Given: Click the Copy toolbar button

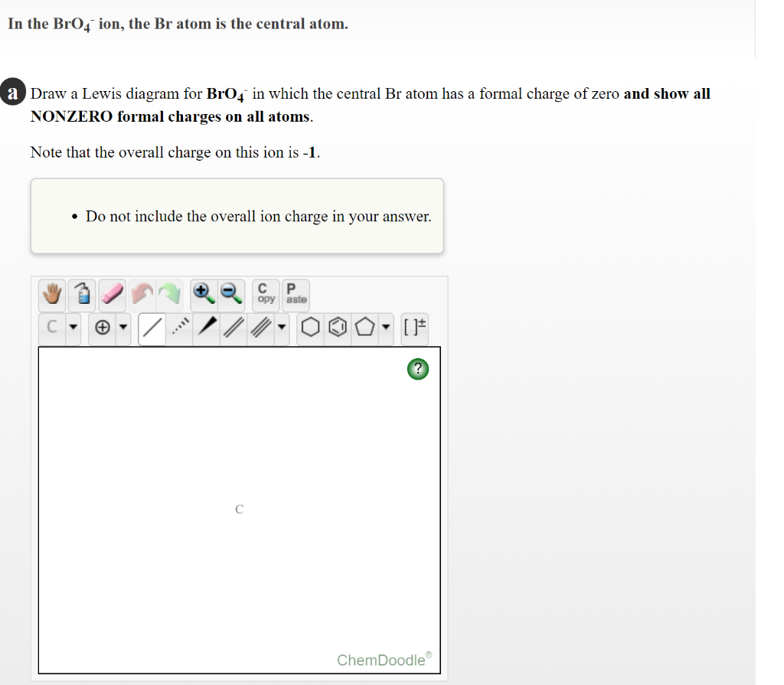Looking at the screenshot, I should (264, 295).
